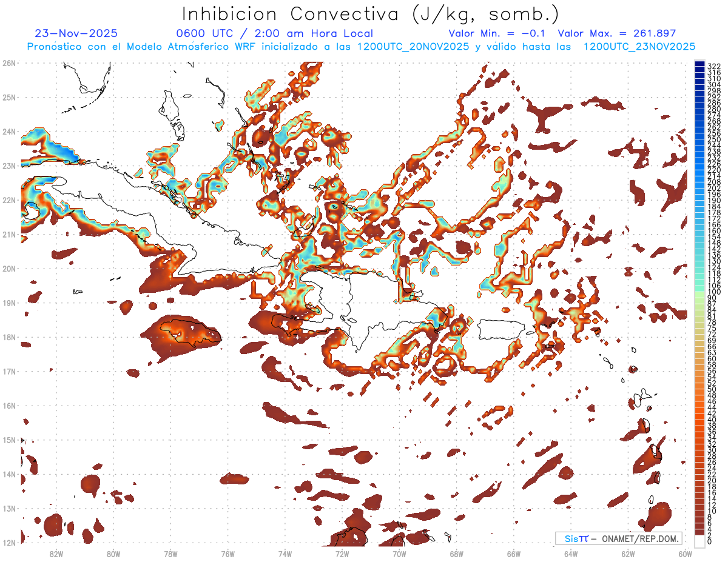The width and height of the screenshot is (728, 562).
Task: Click the '80W' longitude label
Action: 113,554
